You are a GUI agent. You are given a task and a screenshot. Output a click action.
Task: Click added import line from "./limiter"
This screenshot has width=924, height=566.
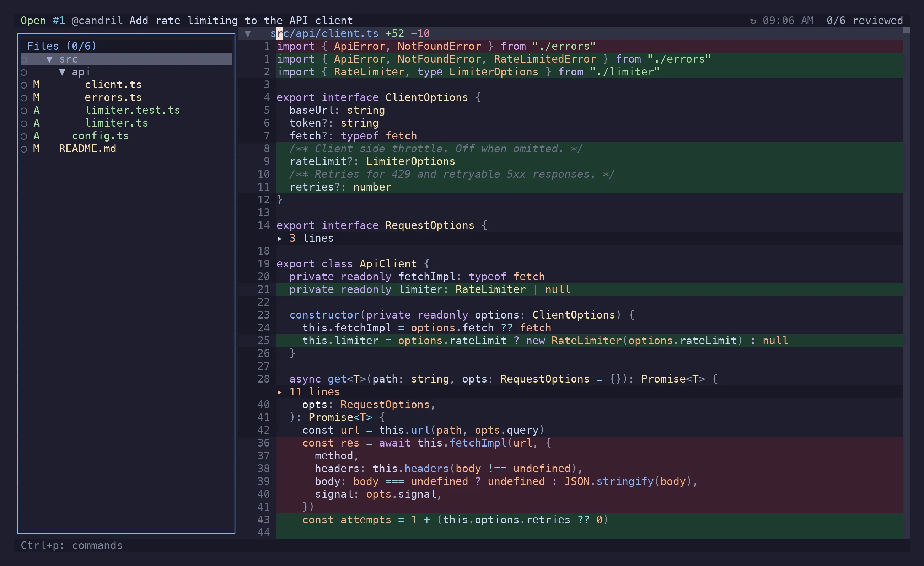(590, 72)
